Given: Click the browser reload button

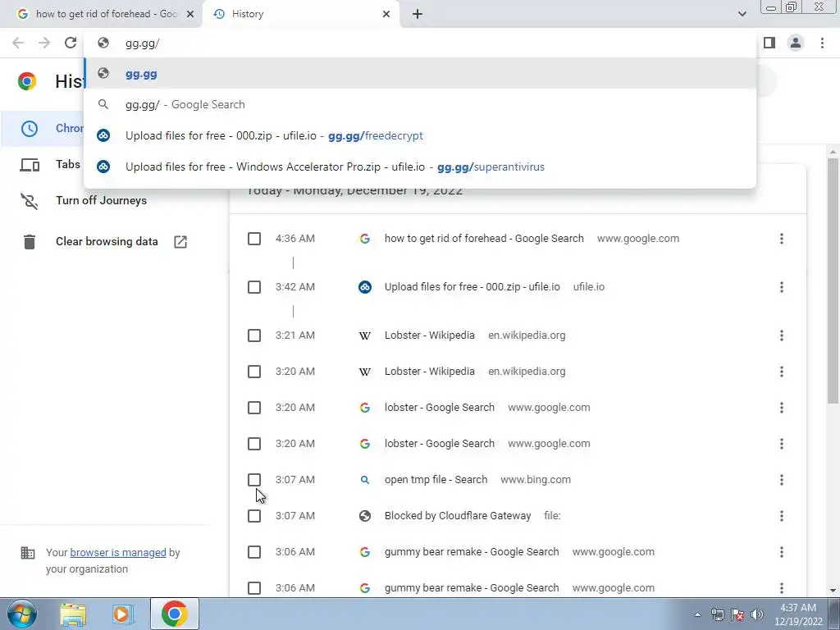Looking at the screenshot, I should point(71,43).
